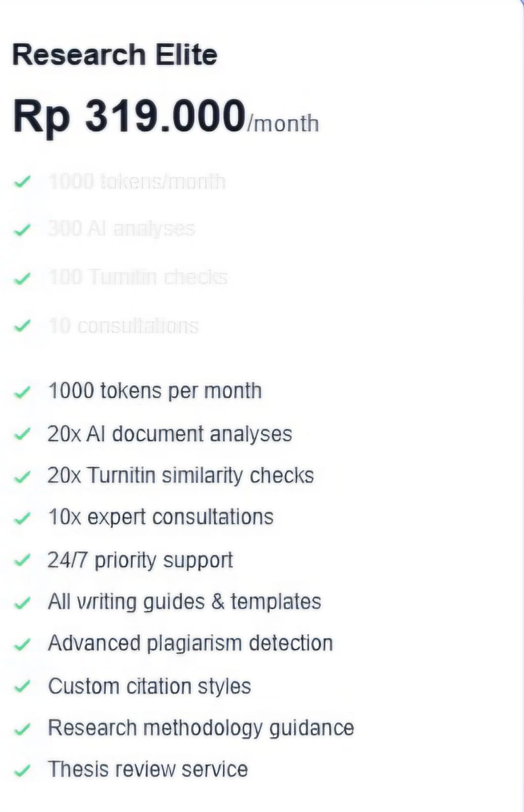Click the checkmark next to faded 10 consultations
The height and width of the screenshot is (812, 524).
coord(22,325)
